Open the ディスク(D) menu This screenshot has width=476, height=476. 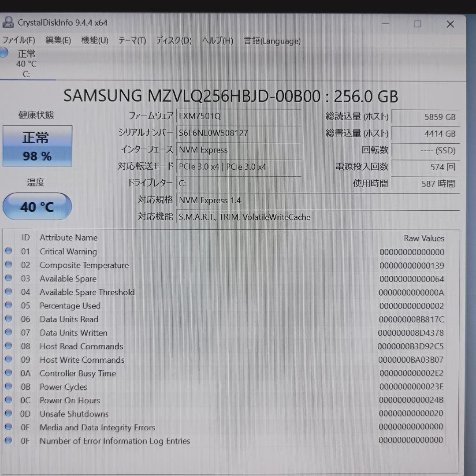174,41
